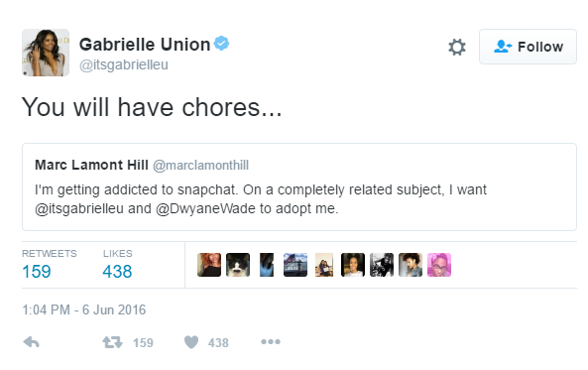Open the @itsgabrielleu mention in quoted tweet
Image resolution: width=588 pixels, height=370 pixels.
(79, 208)
